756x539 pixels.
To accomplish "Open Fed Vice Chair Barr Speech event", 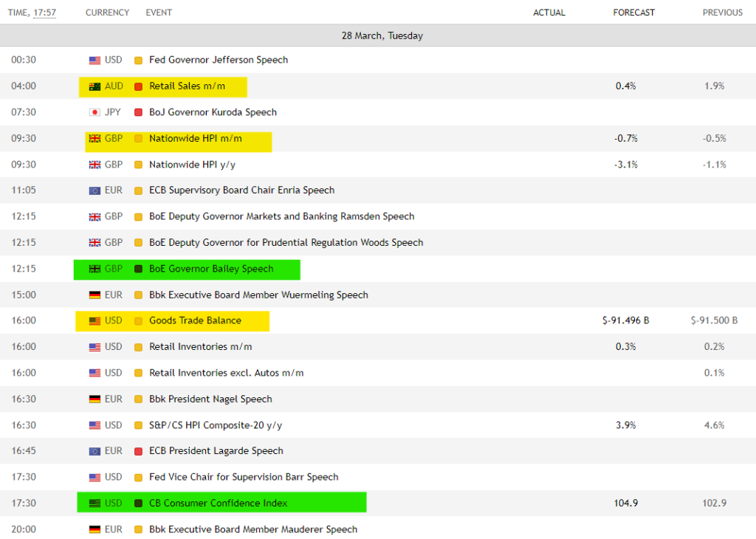I will click(x=244, y=477).
